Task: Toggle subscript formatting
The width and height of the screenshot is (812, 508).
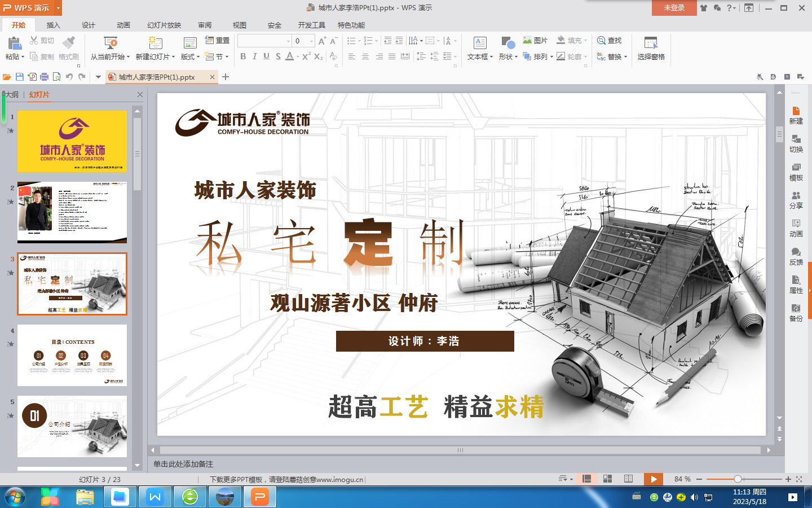Action: pyautogui.click(x=319, y=56)
